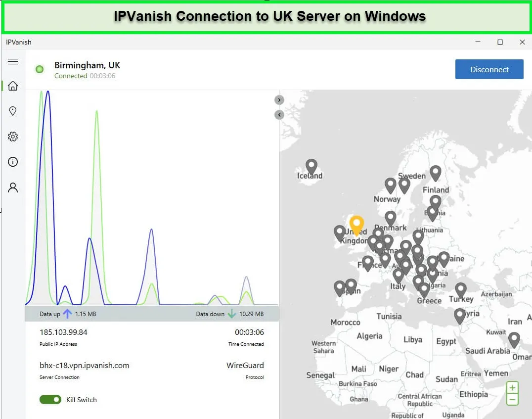
Task: Click the Data up arrow icon
Action: (68, 314)
